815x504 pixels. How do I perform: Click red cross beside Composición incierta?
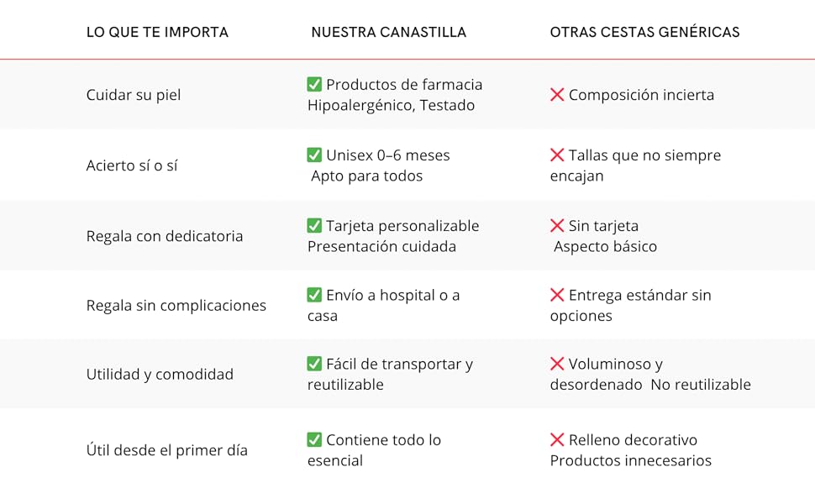click(557, 95)
